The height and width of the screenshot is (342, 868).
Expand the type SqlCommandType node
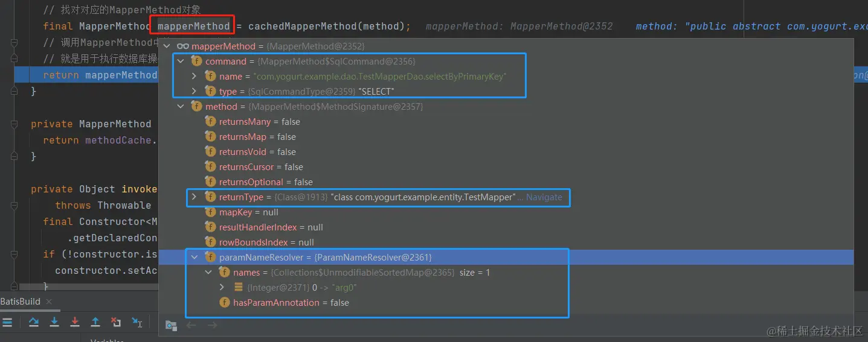pos(194,92)
